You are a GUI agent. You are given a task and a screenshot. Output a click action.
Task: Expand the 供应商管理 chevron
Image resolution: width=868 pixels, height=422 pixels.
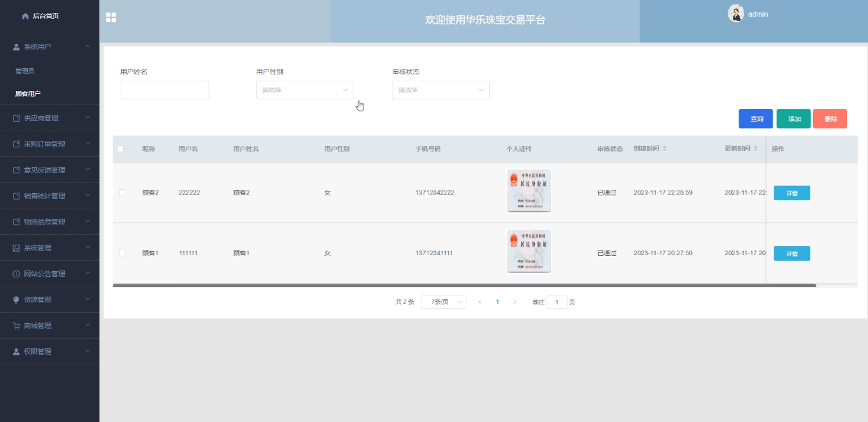coord(88,118)
